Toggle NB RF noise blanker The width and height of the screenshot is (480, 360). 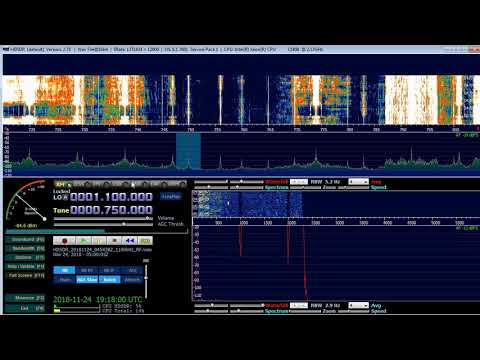click(x=87, y=270)
